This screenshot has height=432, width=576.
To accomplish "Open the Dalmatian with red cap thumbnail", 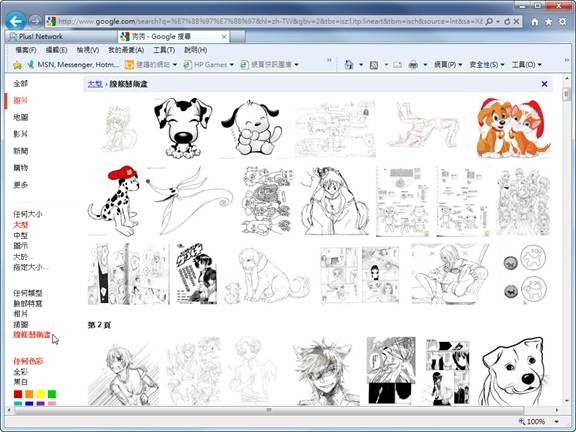I will pyautogui.click(x=114, y=201).
